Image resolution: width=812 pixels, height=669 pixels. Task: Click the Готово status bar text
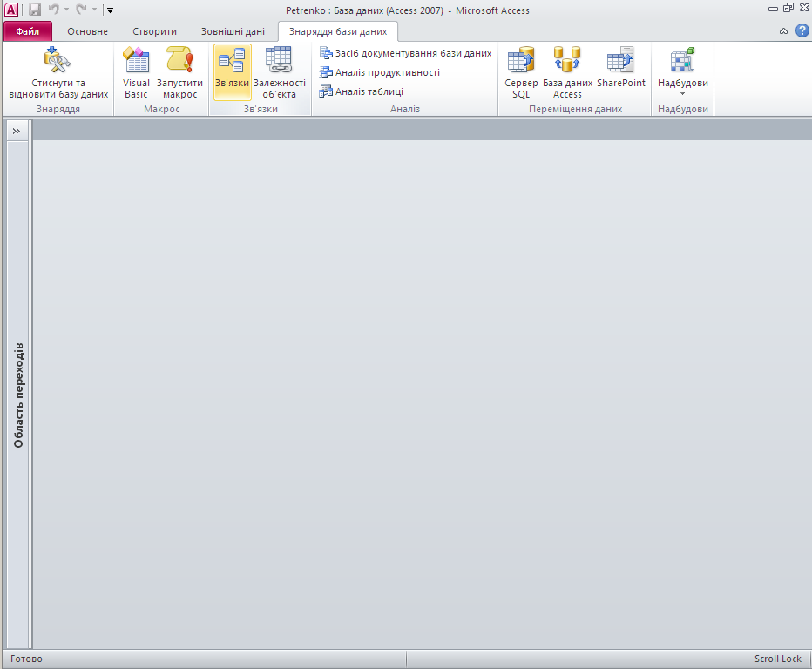click(x=26, y=659)
